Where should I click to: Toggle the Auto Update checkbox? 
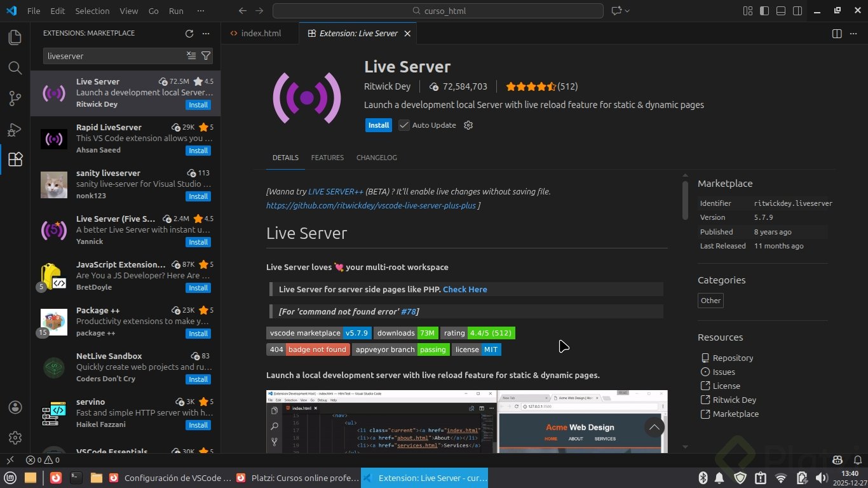tap(404, 125)
